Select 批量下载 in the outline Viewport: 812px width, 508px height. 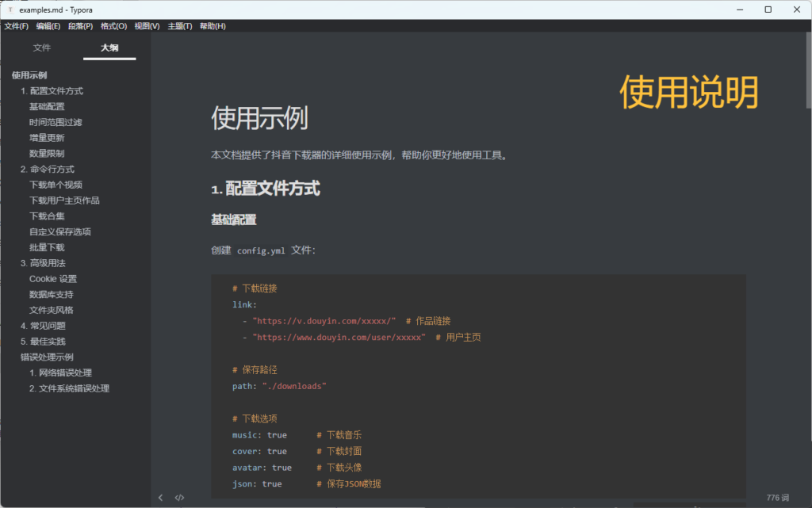[x=47, y=247]
